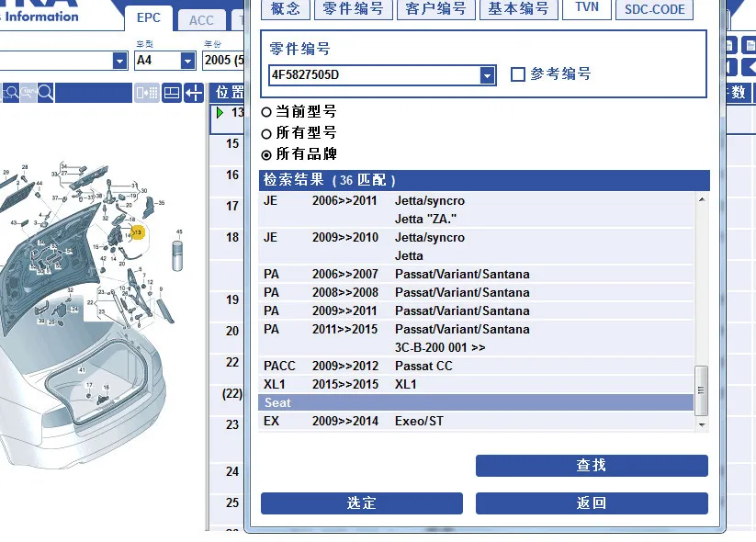
Task: Select result PACC 2009>>2012 Passat CC
Action: point(476,366)
